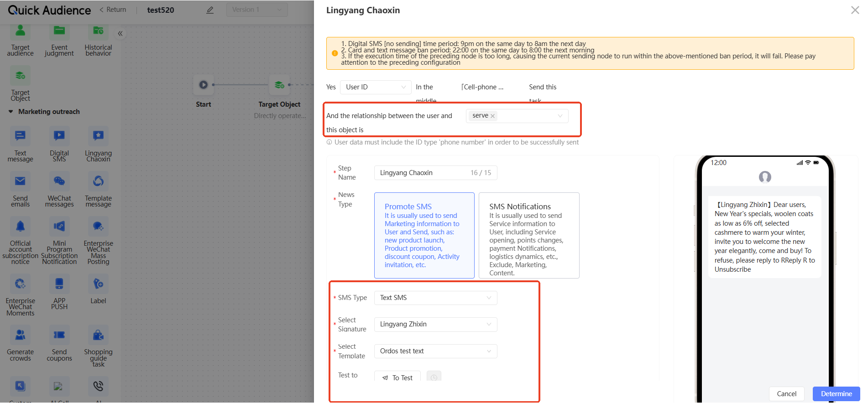
Task: Select the Send coupons icon
Action: (59, 335)
